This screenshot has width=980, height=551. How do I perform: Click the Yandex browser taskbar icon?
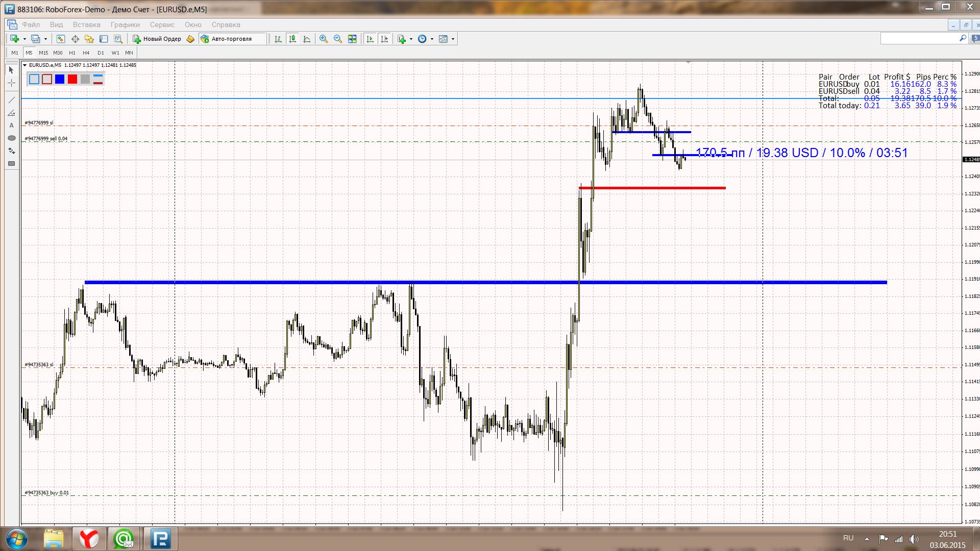[89, 538]
